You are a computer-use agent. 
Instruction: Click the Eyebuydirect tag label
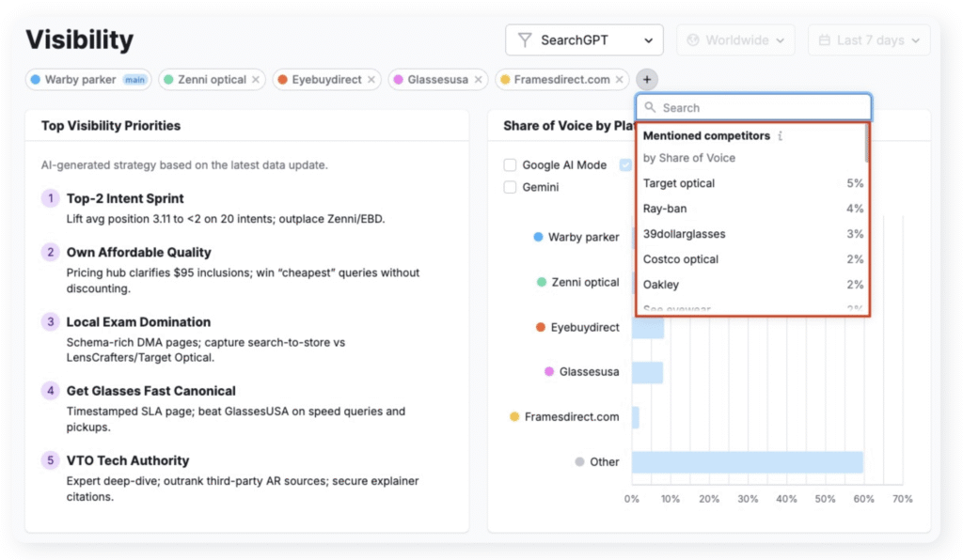click(326, 80)
